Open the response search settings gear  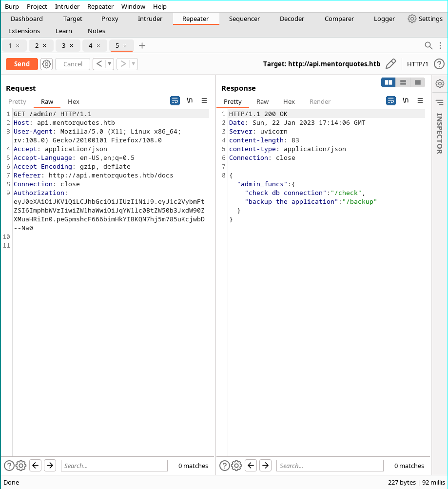pos(236,466)
